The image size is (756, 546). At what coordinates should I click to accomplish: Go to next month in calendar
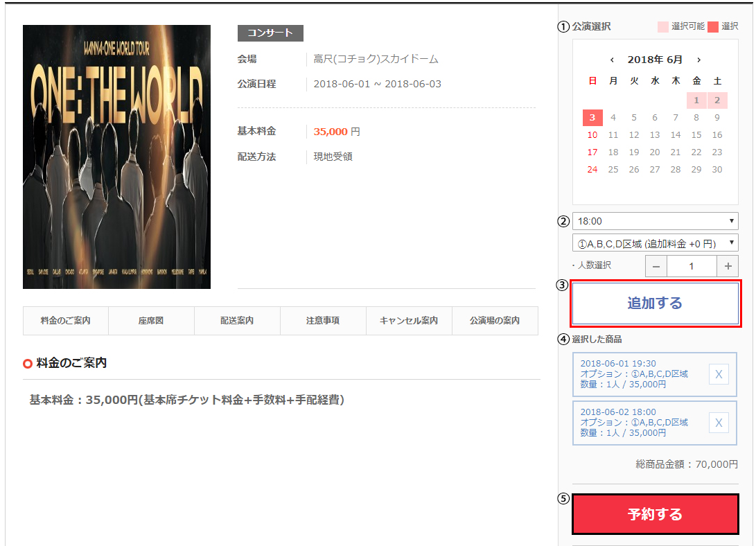click(x=698, y=60)
